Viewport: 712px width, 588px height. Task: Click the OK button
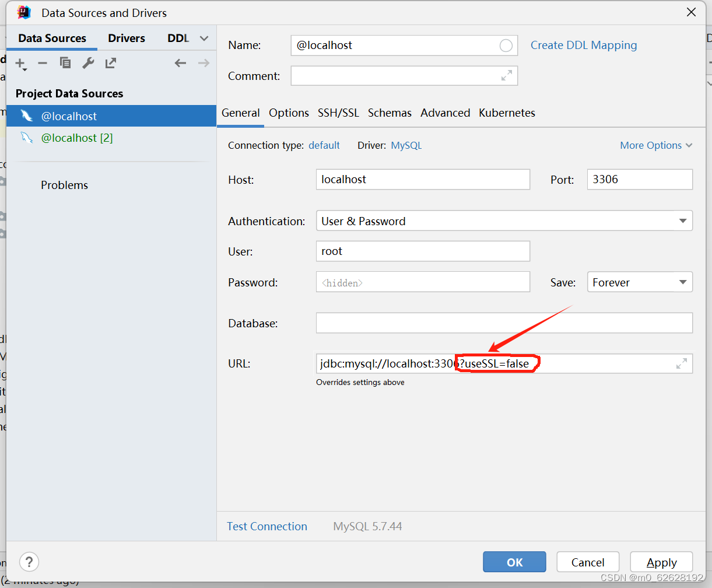(x=514, y=562)
